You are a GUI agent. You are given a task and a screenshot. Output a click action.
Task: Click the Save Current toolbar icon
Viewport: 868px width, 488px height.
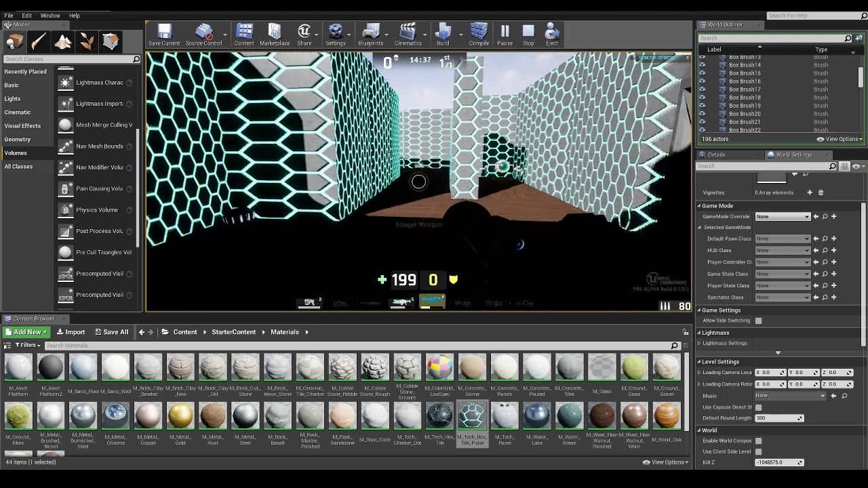(x=164, y=35)
